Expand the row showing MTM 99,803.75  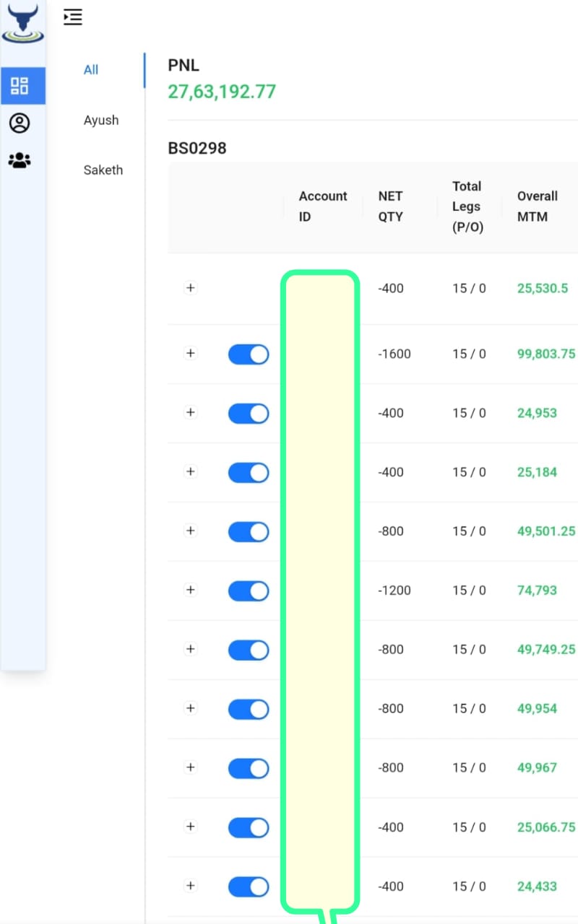pyautogui.click(x=190, y=354)
